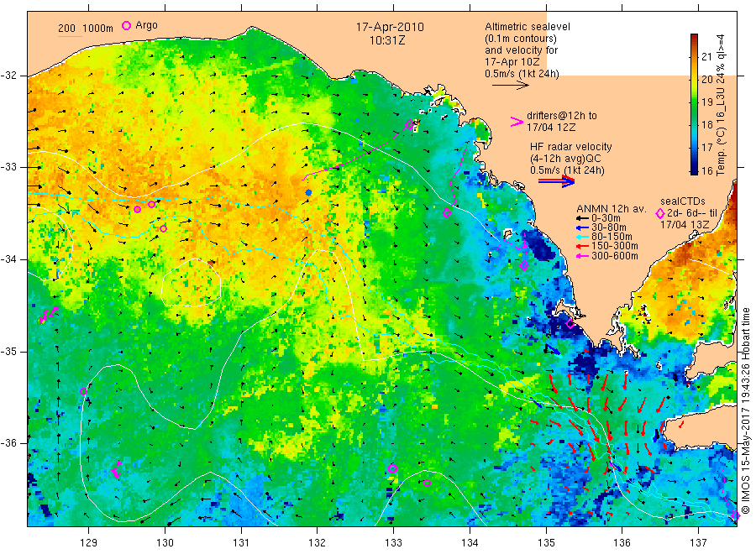This screenshot has height=554, width=756.
Task: Click the 'ANMN 12h av.' legend heading
Action: [612, 209]
